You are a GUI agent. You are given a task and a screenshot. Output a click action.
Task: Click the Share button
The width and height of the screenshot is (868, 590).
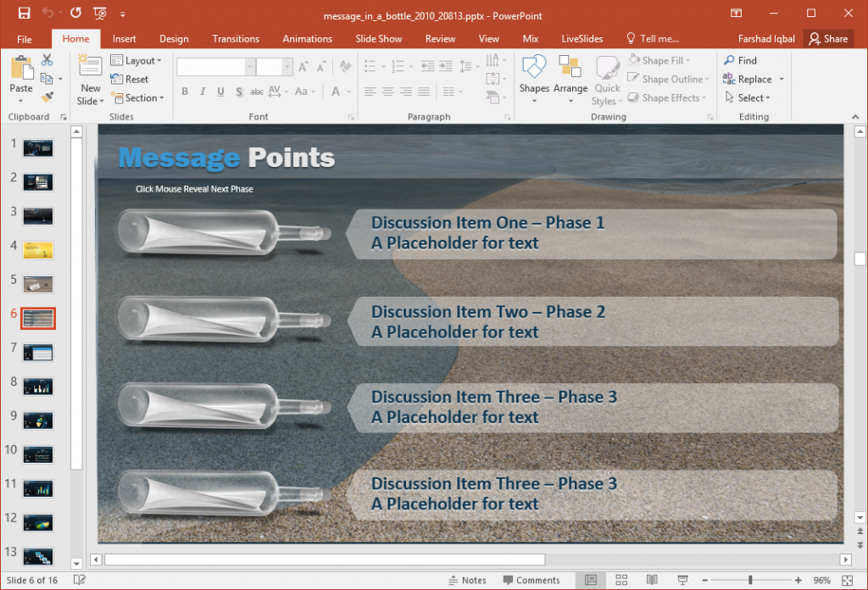829,39
